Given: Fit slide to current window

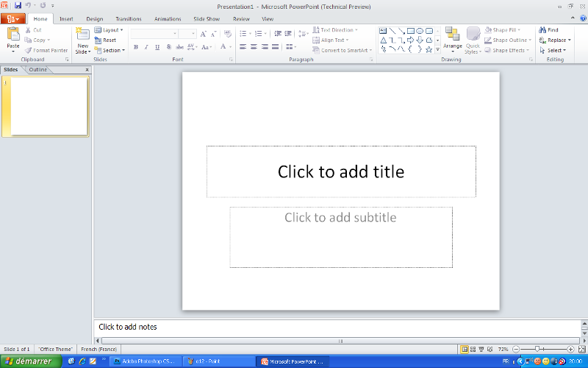Looking at the screenshot, I should (581, 349).
